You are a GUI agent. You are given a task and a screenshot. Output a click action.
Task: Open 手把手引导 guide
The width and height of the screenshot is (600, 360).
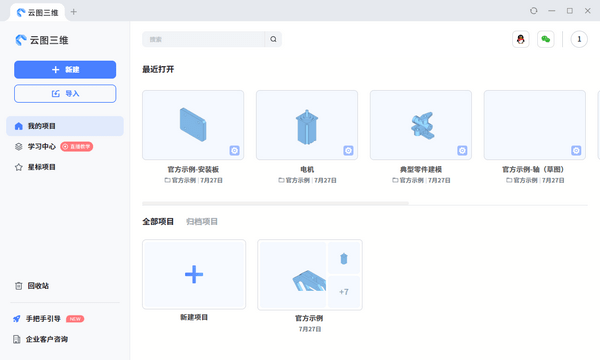43,319
